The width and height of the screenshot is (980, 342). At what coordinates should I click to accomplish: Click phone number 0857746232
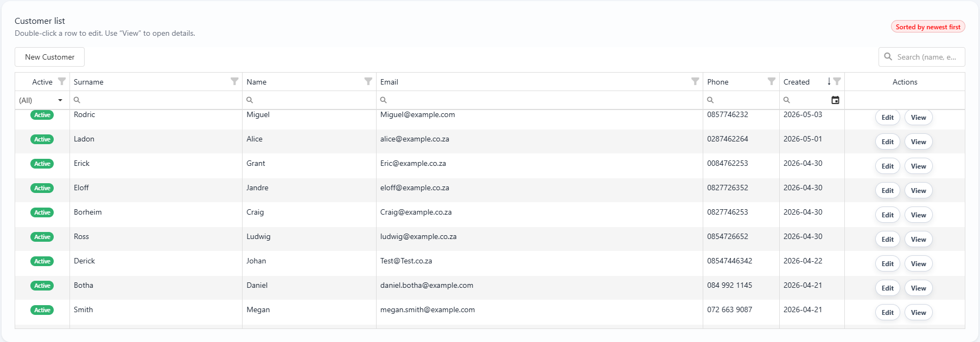727,115
